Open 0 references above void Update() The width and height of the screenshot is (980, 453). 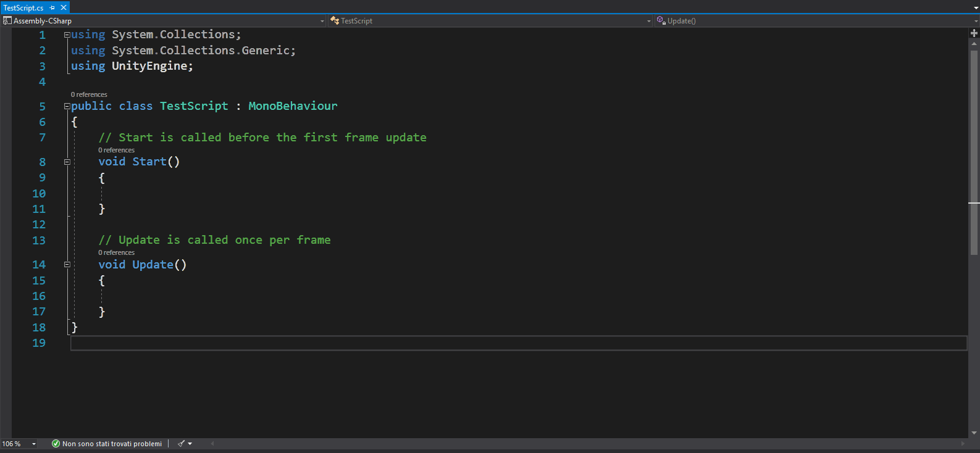pos(116,252)
